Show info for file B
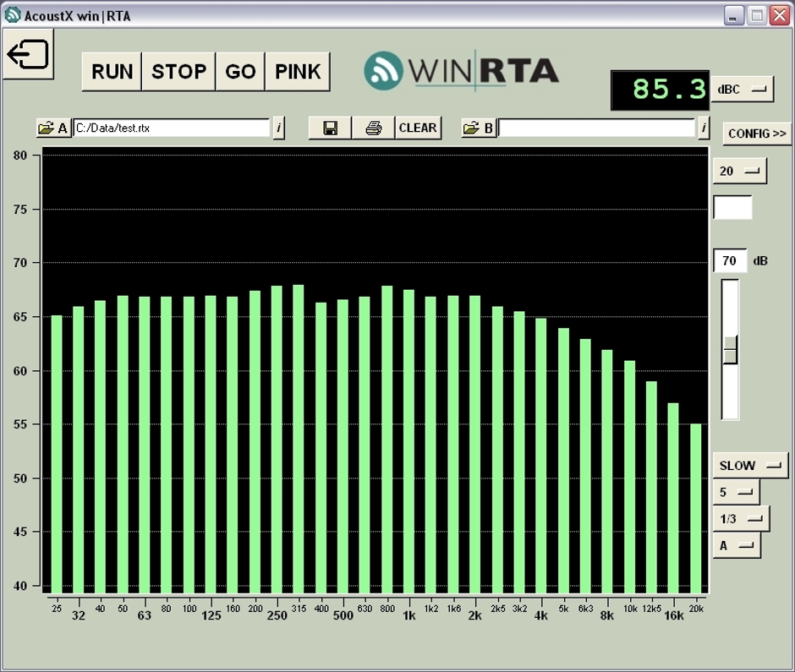 point(703,128)
